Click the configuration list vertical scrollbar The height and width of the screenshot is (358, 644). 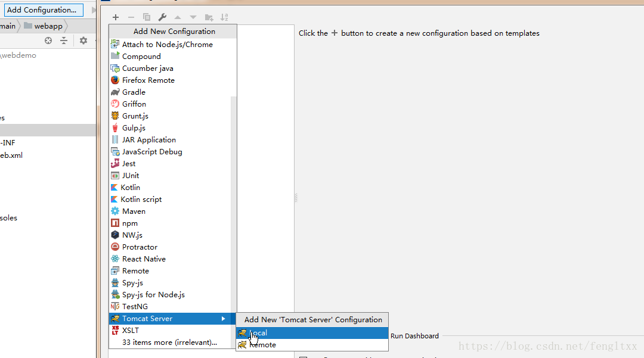tap(234, 204)
